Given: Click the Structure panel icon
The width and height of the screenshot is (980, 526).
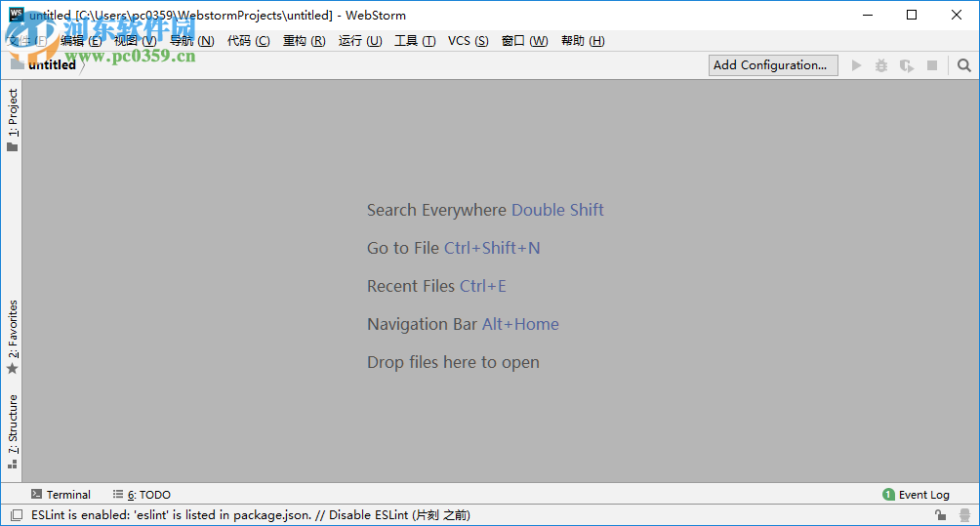Looking at the screenshot, I should click(12, 465).
